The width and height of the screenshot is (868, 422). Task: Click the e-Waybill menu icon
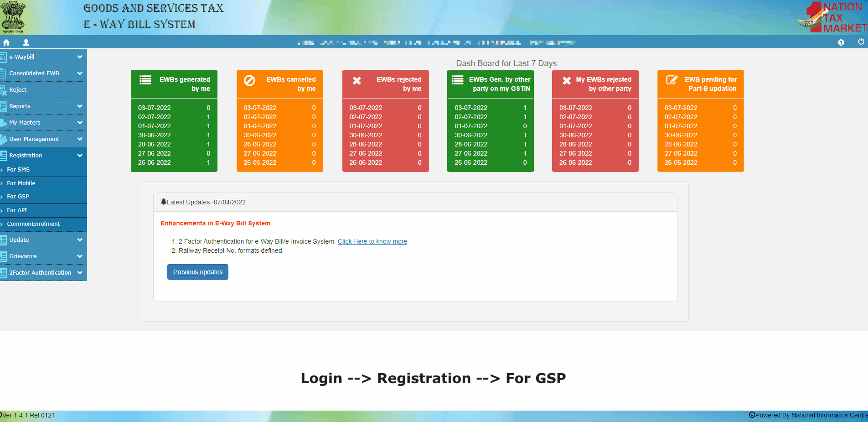[3, 57]
